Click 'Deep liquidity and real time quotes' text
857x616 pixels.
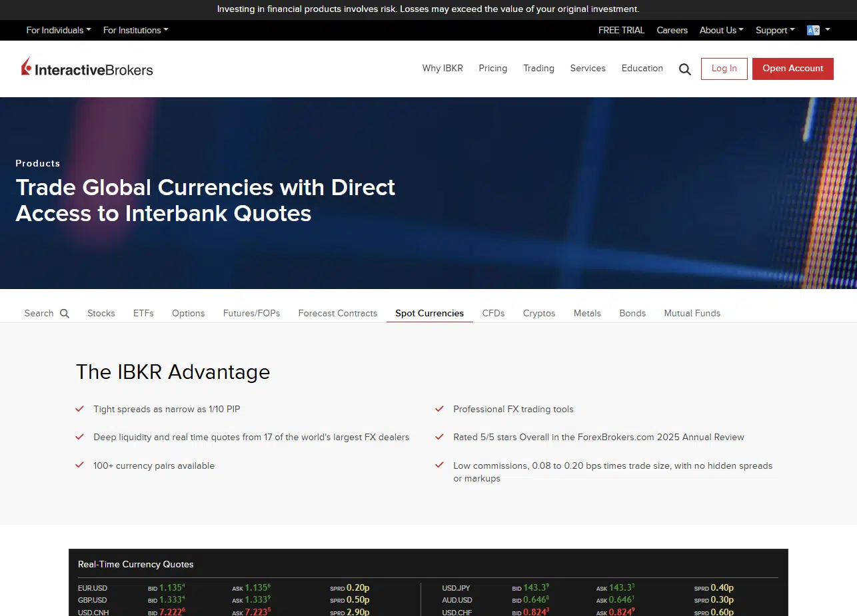click(x=251, y=438)
